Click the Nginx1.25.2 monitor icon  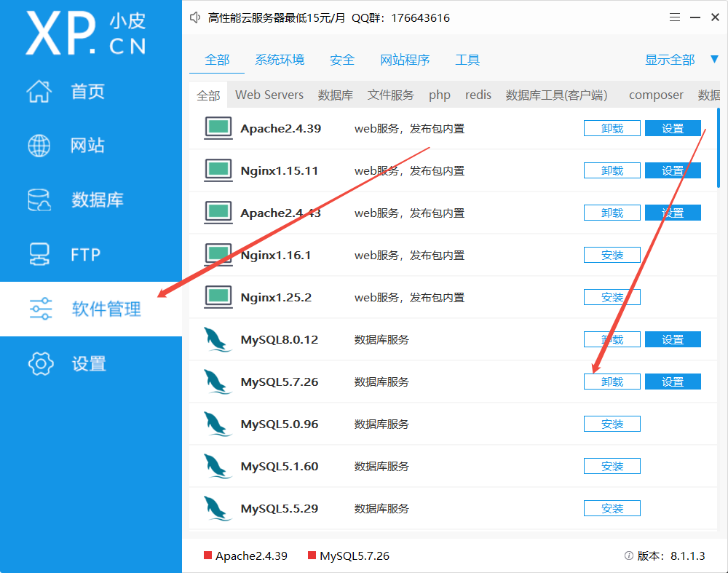(218, 297)
